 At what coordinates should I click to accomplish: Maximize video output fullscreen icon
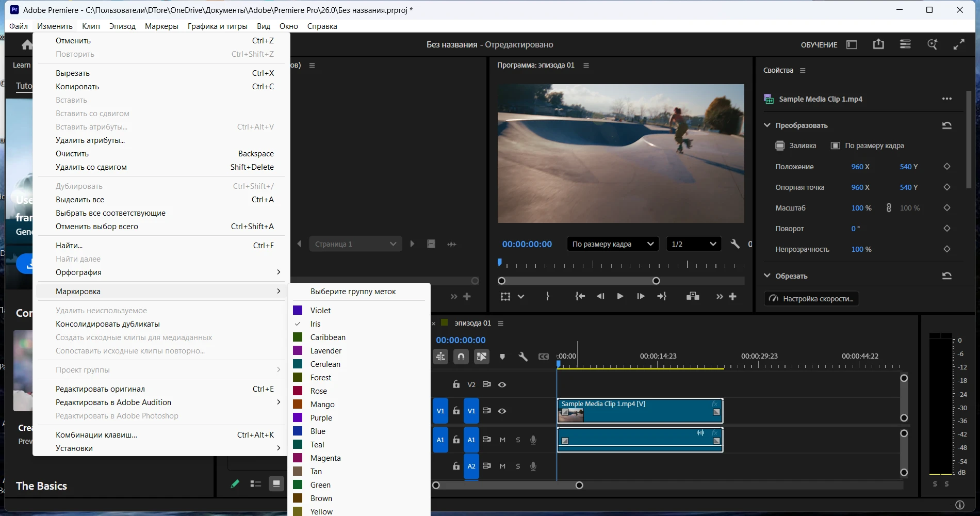click(959, 44)
